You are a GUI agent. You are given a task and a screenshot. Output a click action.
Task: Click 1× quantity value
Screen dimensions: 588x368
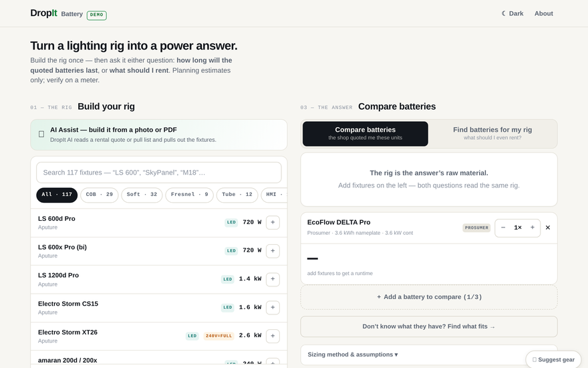pos(517,227)
